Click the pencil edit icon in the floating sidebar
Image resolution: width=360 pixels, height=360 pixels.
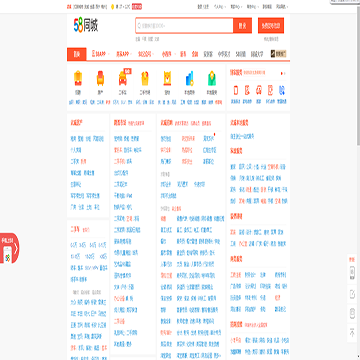pos(352,294)
